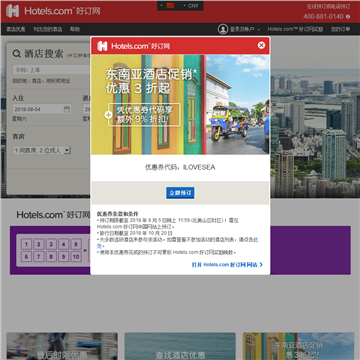Click the Hotels.com logo icon in the header

tap(13, 11)
